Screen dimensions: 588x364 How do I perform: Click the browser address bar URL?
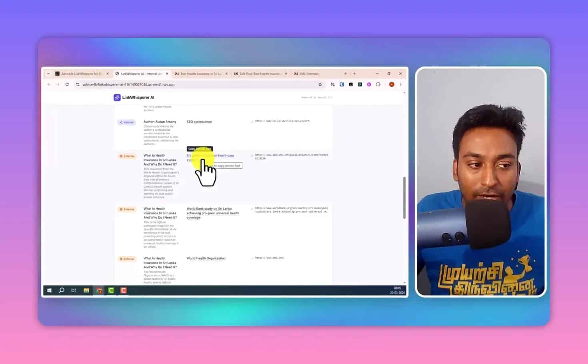point(128,84)
